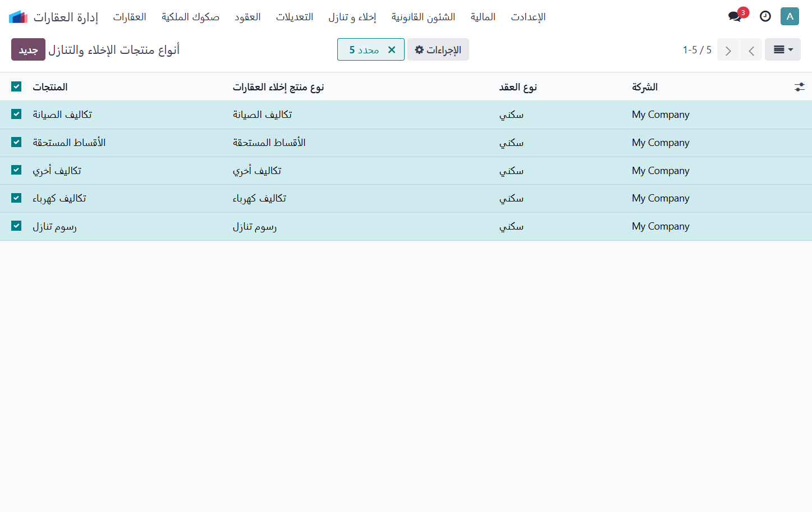Open the الأقساط المستحقة product type cell

pos(269,143)
